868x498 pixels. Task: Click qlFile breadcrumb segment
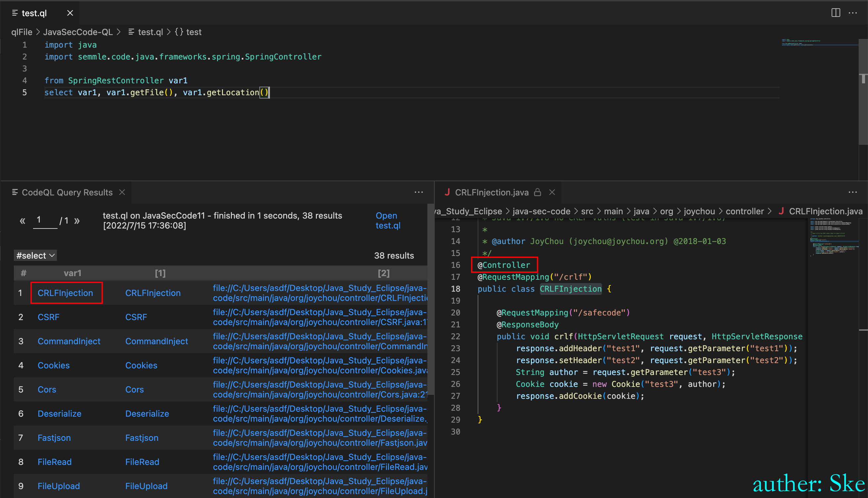pyautogui.click(x=22, y=32)
